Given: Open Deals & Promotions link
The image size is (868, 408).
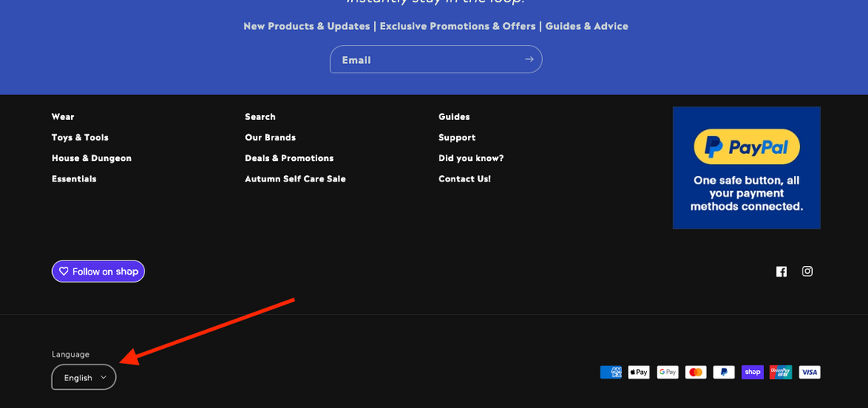Looking at the screenshot, I should (289, 157).
